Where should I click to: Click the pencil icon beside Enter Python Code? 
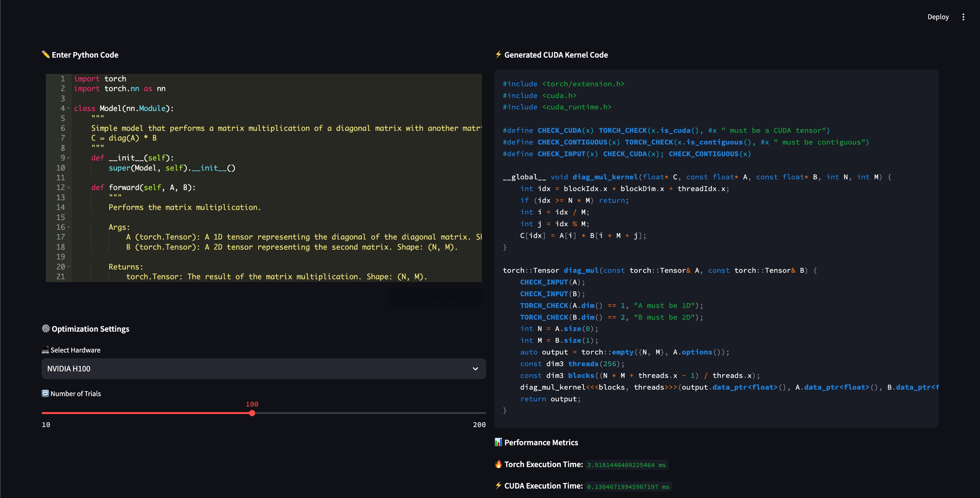(46, 54)
